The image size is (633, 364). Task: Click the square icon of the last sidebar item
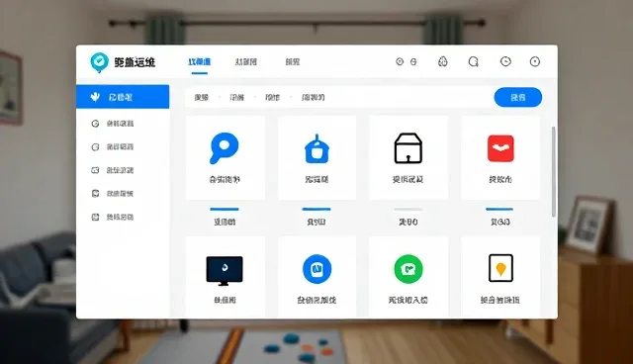(x=95, y=217)
